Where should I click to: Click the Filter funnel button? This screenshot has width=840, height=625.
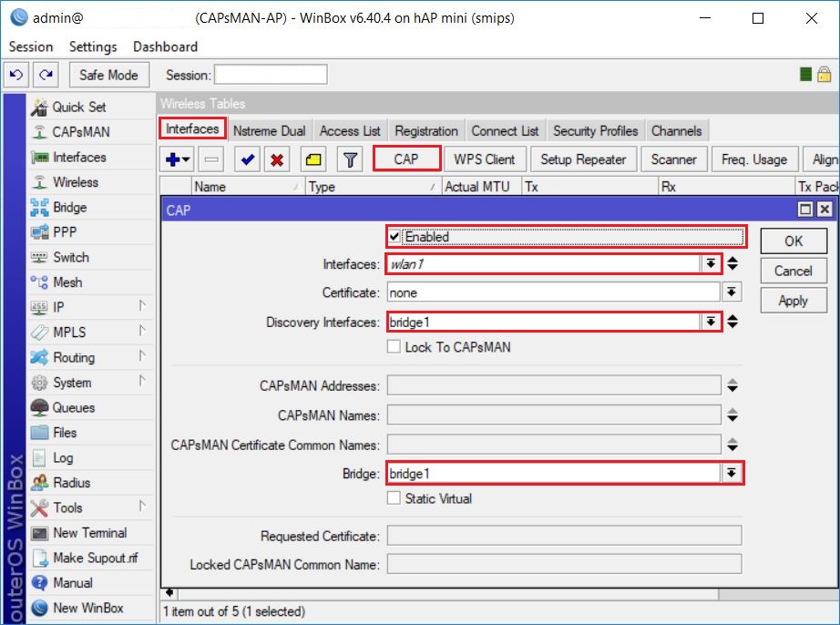pos(350,159)
